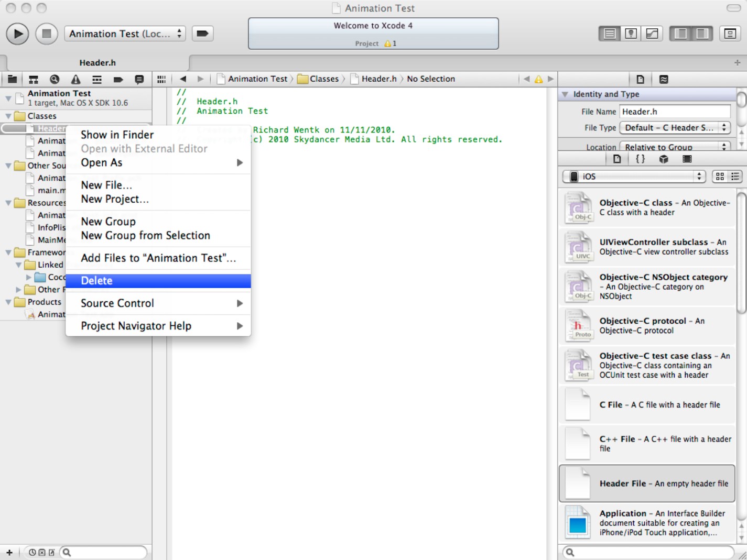This screenshot has width=747, height=560.
Task: Show the File inspector tab
Action: [640, 79]
